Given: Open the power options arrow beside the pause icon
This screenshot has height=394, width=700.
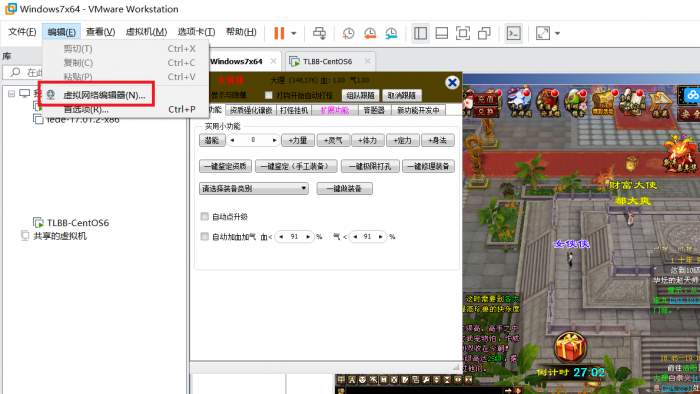Looking at the screenshot, I should pos(293,33).
